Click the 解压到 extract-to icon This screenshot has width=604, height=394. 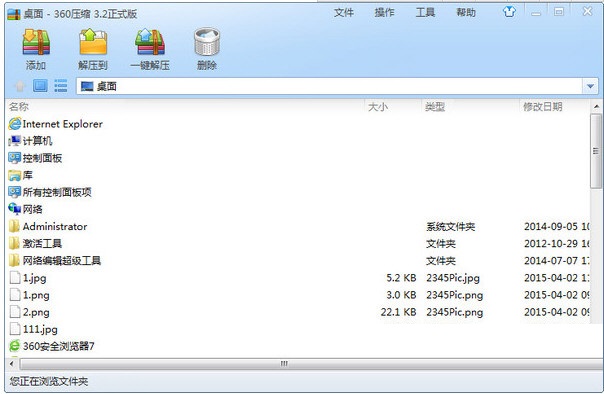(x=93, y=42)
